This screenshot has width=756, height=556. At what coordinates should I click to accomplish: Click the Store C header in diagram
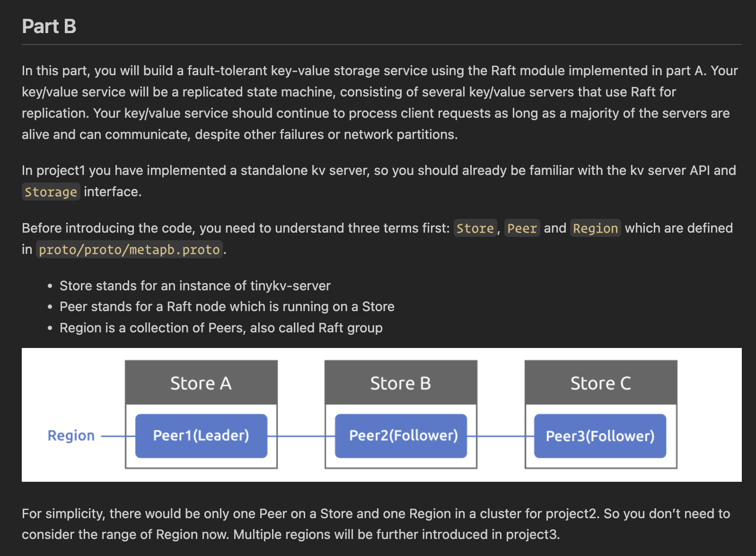click(601, 383)
